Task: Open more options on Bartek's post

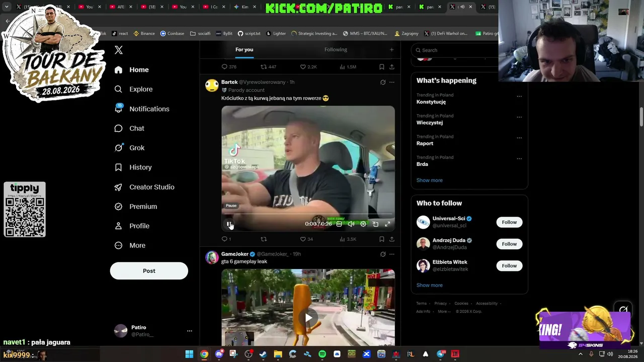Action: pyautogui.click(x=391, y=82)
